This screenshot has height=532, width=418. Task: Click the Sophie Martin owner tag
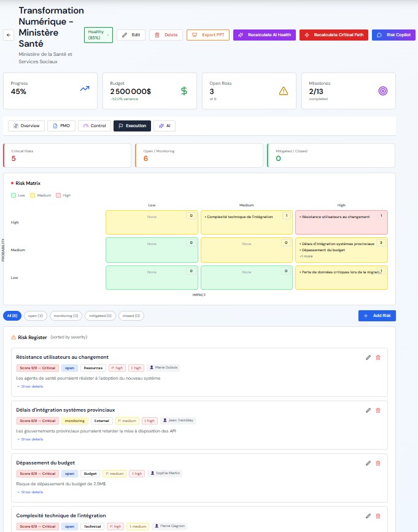[165, 473]
